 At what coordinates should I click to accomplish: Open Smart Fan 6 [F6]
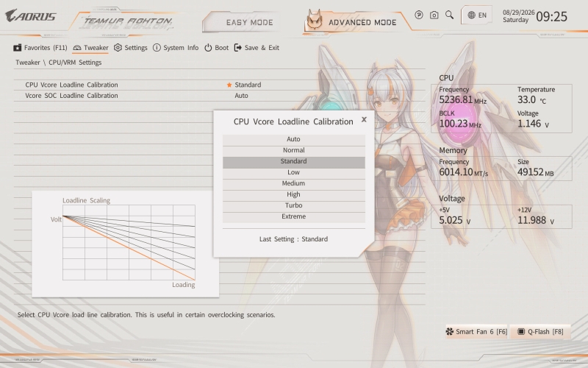click(x=476, y=332)
